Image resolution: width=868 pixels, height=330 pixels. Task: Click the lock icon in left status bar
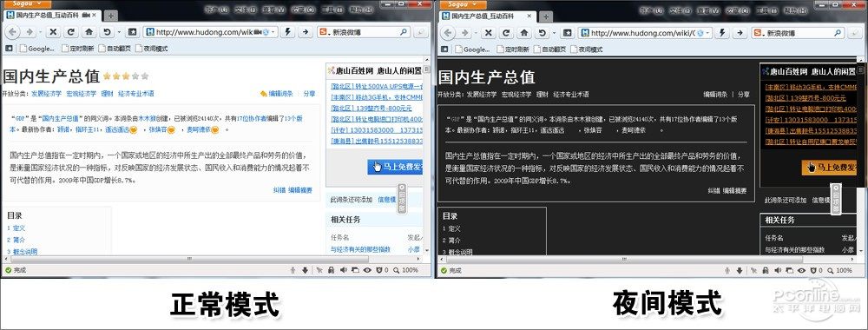click(x=331, y=270)
